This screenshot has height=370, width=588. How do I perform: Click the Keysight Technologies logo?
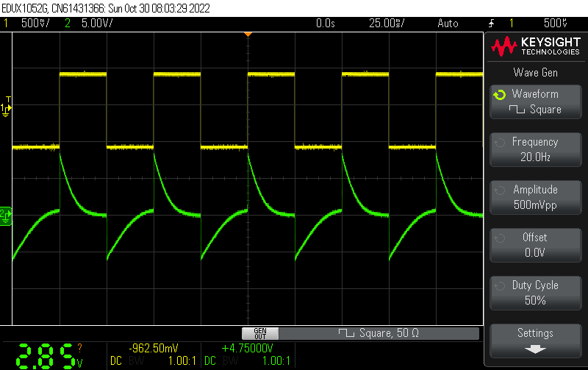click(534, 48)
